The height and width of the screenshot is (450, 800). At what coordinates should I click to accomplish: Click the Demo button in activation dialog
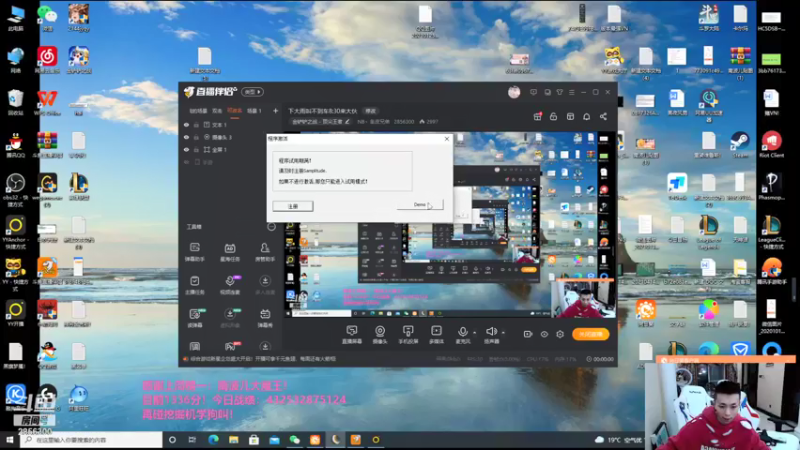coord(420,205)
